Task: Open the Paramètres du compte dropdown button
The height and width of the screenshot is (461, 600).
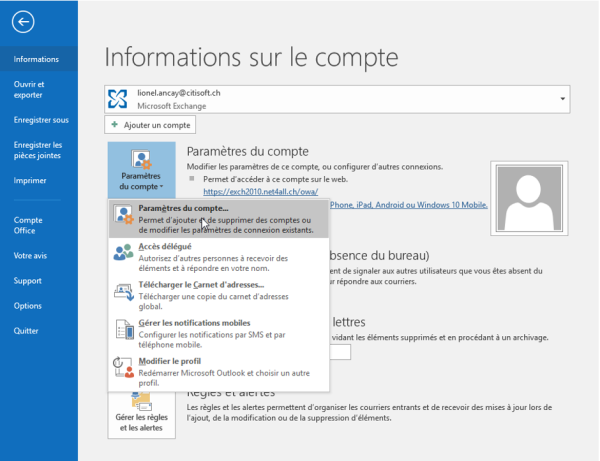Action: click(142, 169)
